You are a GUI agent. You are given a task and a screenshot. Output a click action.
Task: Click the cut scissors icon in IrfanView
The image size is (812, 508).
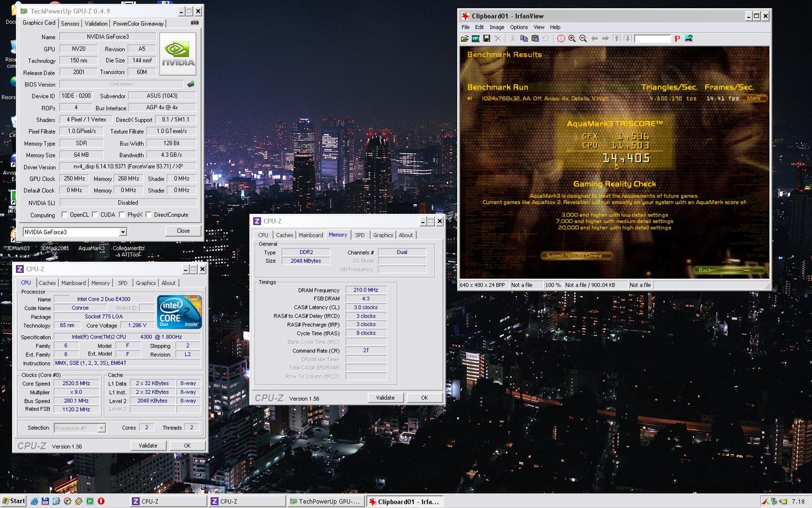[x=513, y=39]
